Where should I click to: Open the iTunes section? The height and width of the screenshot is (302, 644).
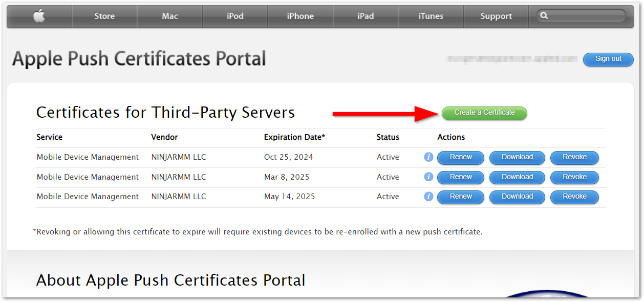(x=431, y=16)
